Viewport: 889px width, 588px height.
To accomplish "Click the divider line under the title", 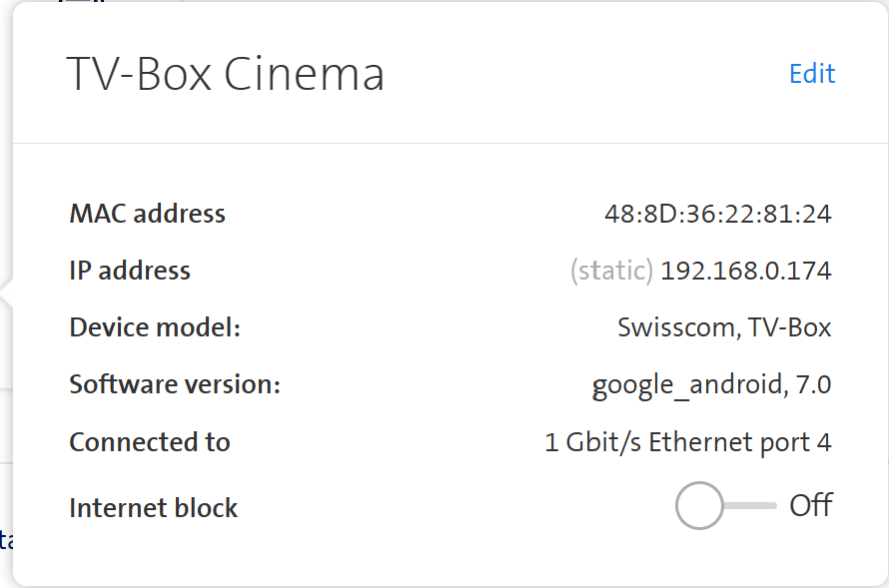I will point(449,143).
